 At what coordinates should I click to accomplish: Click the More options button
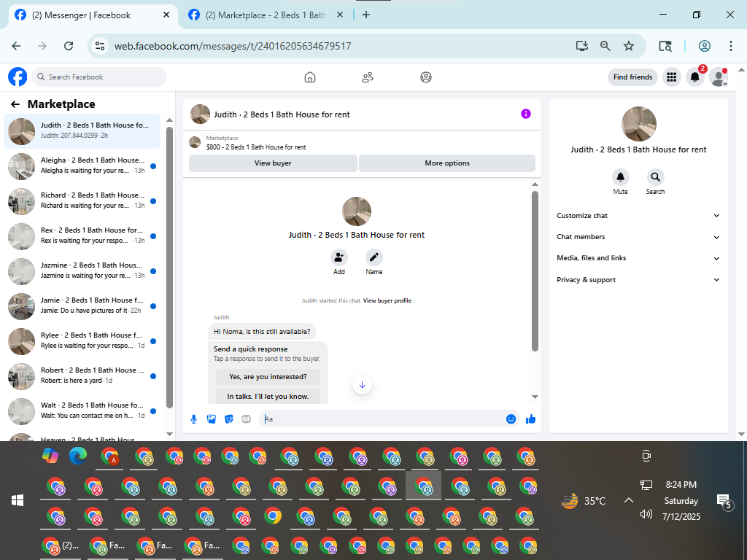(447, 163)
